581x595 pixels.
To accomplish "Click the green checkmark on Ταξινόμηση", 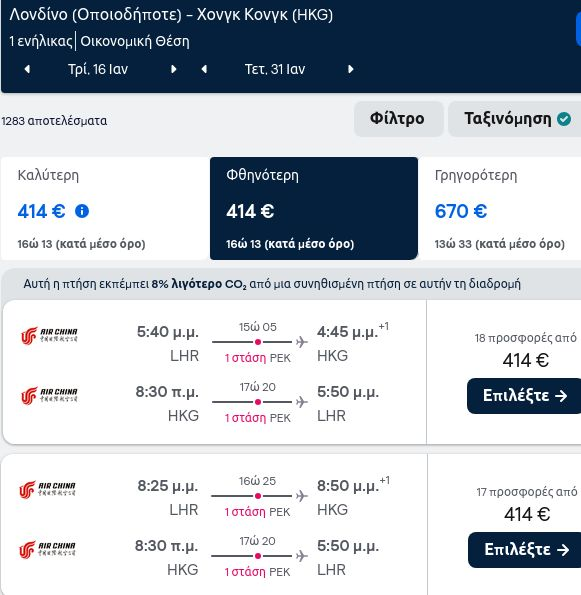I will tap(564, 119).
